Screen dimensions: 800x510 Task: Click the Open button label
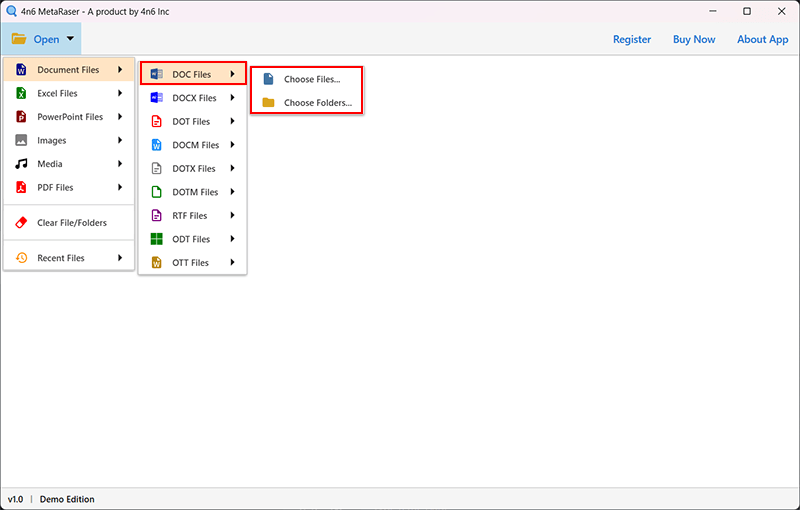click(x=46, y=39)
